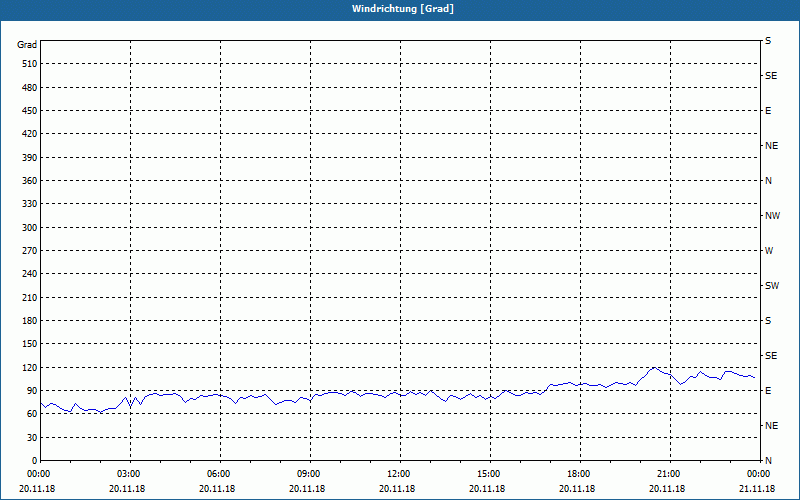
Task: Click the 20.11.18 date under 21:00
Action: click(667, 489)
